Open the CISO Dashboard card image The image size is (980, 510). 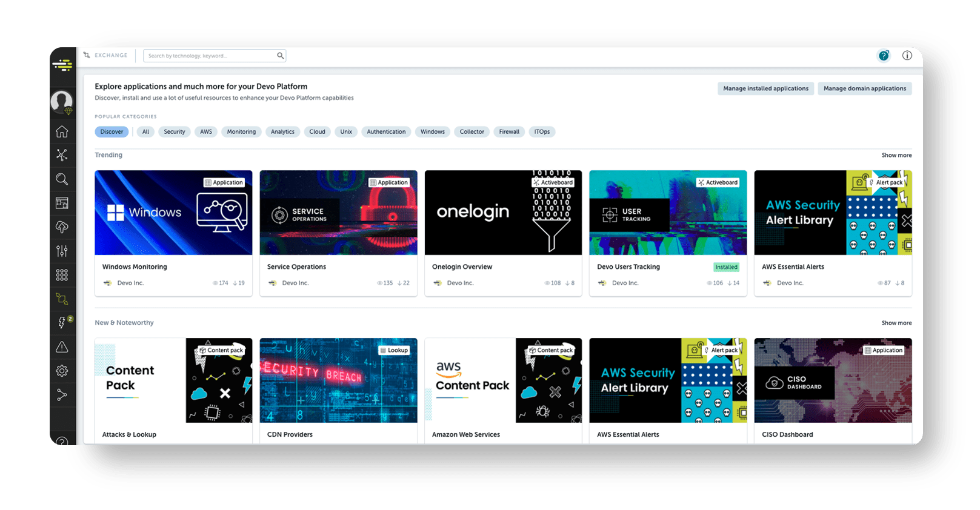pyautogui.click(x=833, y=380)
